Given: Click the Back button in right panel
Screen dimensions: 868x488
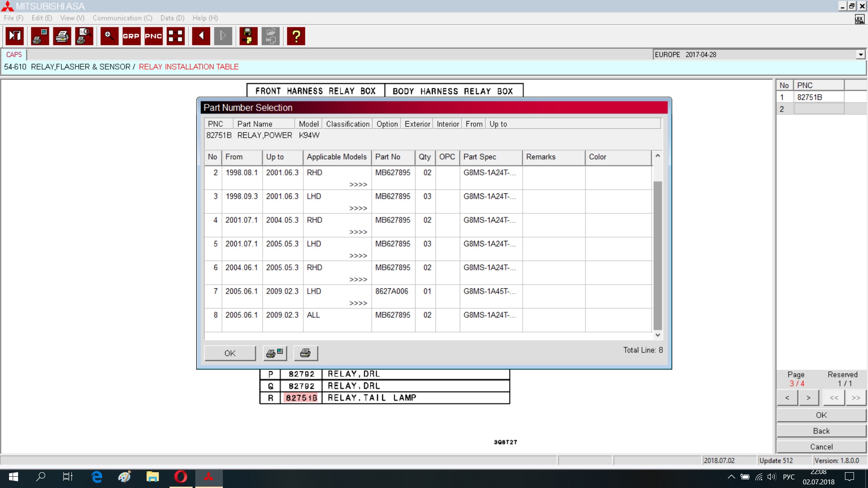Looking at the screenshot, I should pyautogui.click(x=821, y=431).
